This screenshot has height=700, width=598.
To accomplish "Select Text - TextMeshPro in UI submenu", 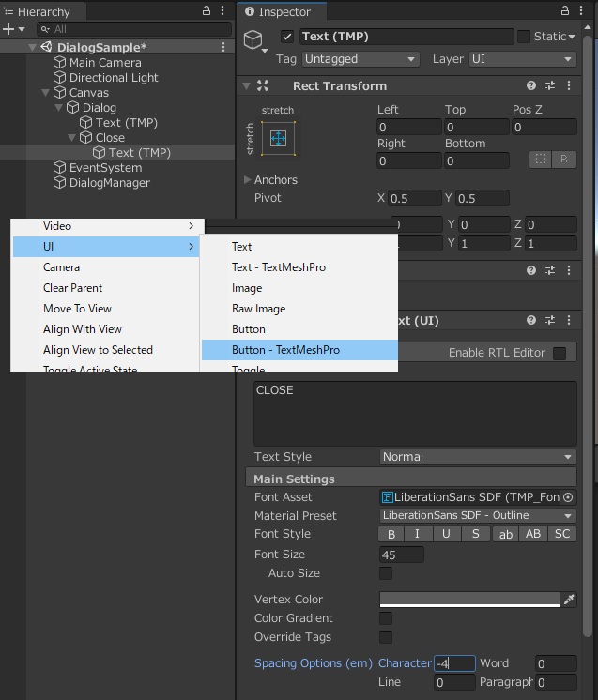I will tap(299, 267).
